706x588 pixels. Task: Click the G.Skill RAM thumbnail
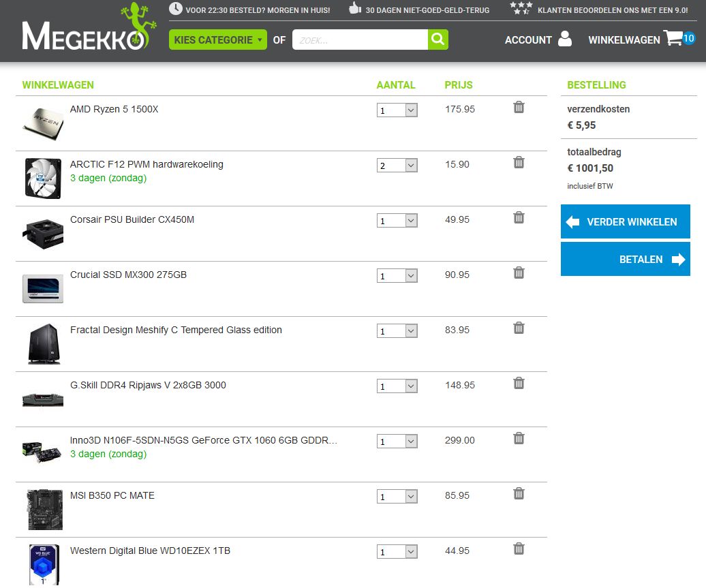coord(43,399)
